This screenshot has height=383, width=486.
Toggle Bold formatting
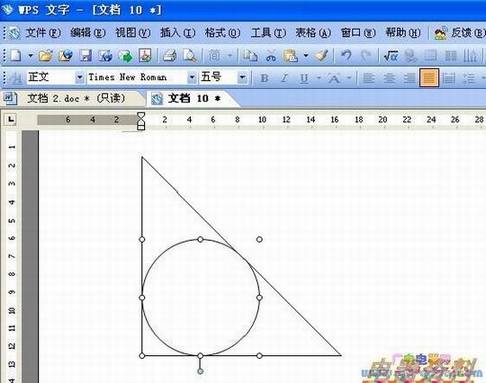coord(264,78)
